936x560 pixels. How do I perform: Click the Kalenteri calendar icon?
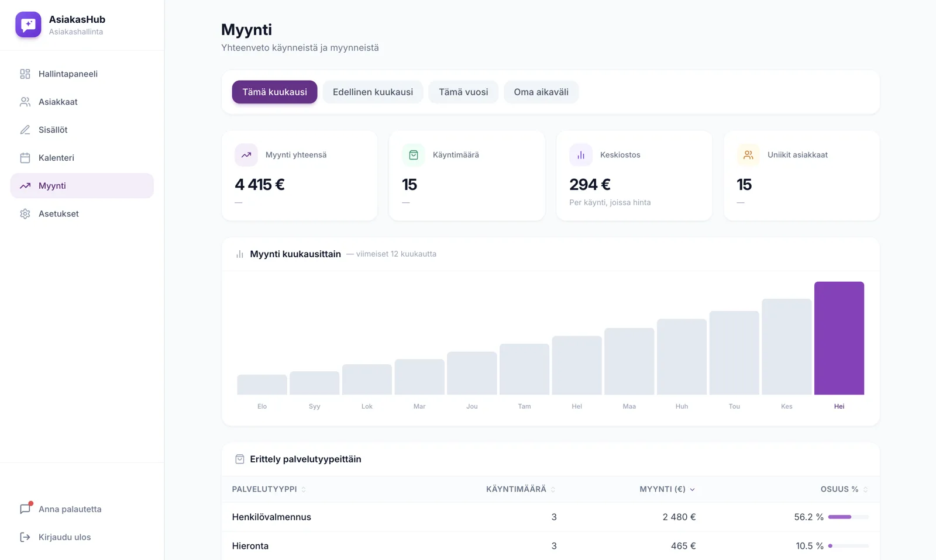pyautogui.click(x=25, y=158)
